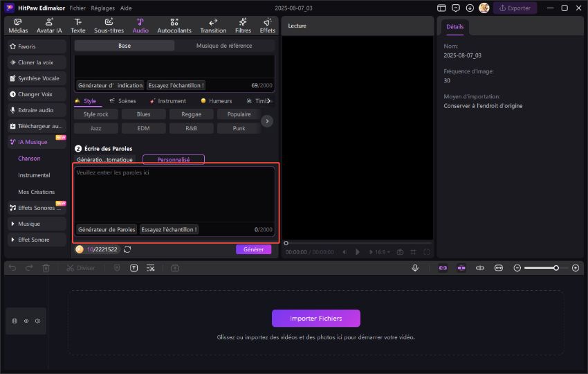The width and height of the screenshot is (588, 374).
Task: Open the Fichier menu
Action: pos(77,8)
